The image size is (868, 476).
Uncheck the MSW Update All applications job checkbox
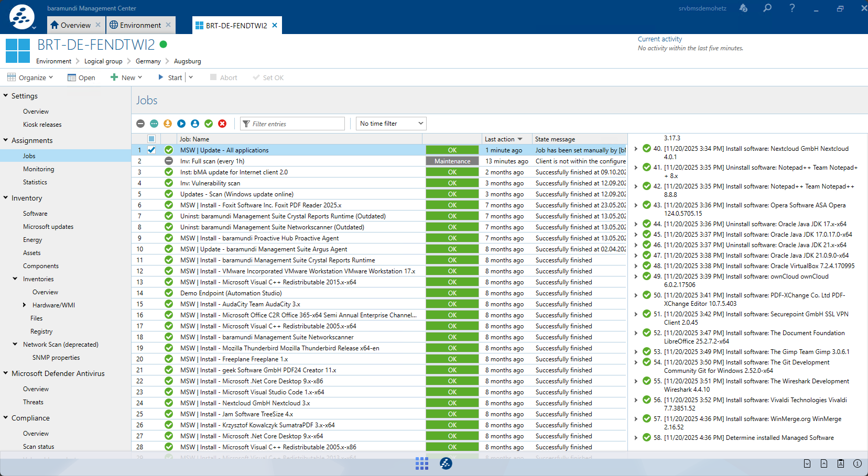click(x=151, y=150)
